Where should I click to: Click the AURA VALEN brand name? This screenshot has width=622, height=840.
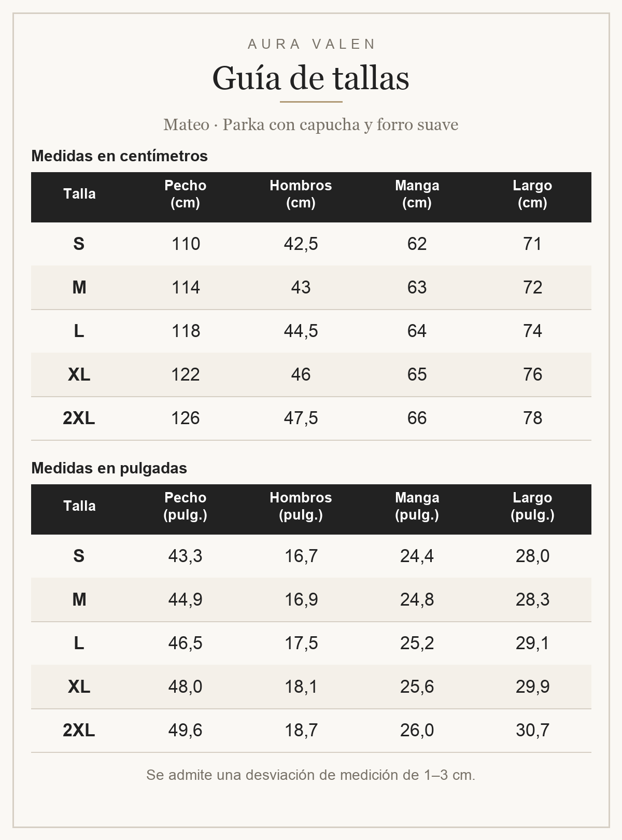coord(311,44)
